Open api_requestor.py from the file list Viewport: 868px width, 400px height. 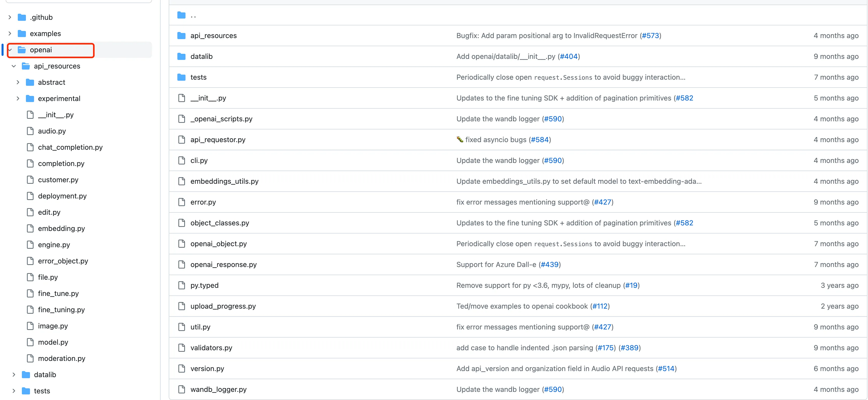tap(218, 140)
